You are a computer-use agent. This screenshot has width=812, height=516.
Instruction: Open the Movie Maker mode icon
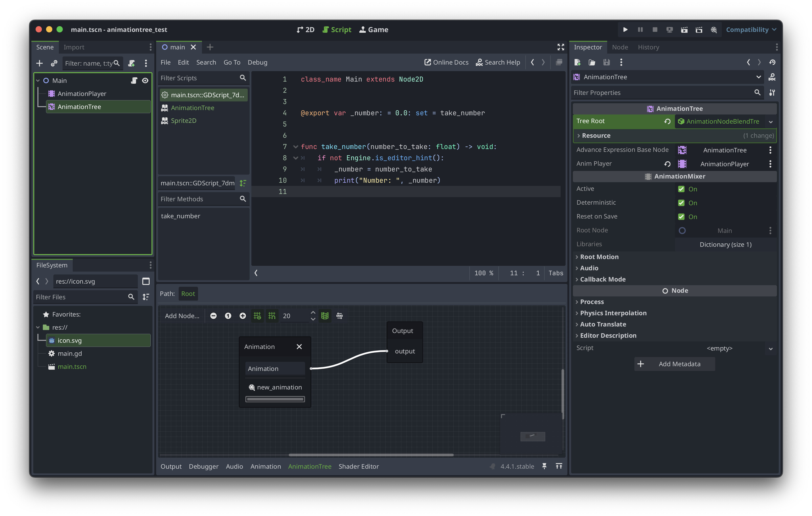coord(714,30)
